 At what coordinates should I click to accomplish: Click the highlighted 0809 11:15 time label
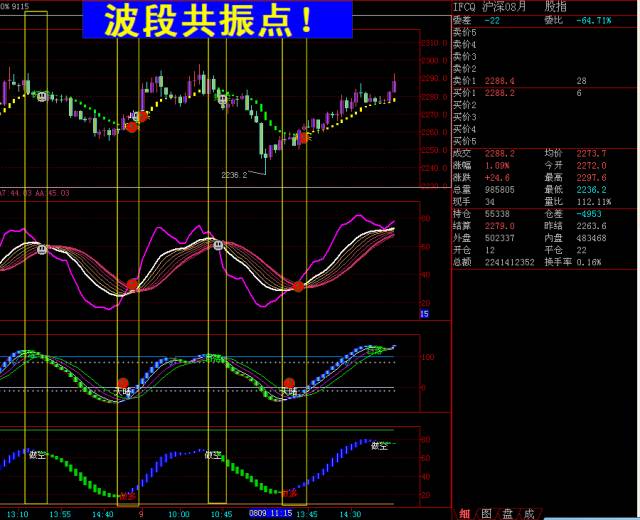(270, 513)
